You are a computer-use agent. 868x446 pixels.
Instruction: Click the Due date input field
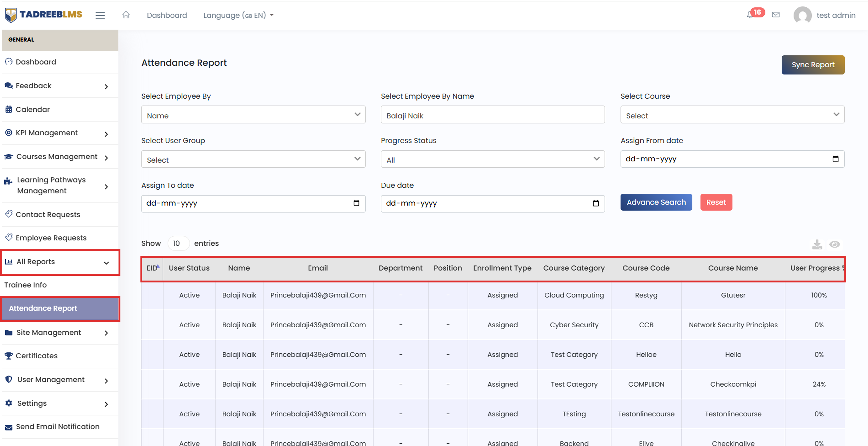493,204
